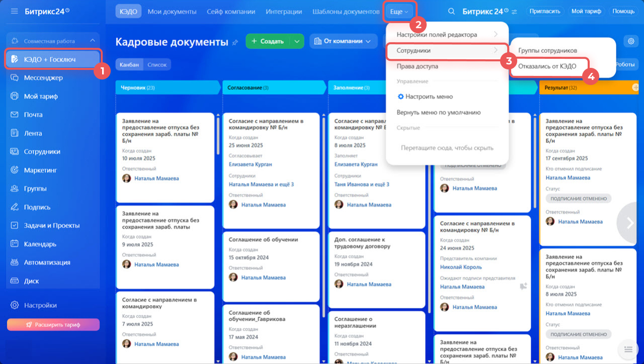
Task: Open the Шаблоны документов tab
Action: click(x=346, y=11)
